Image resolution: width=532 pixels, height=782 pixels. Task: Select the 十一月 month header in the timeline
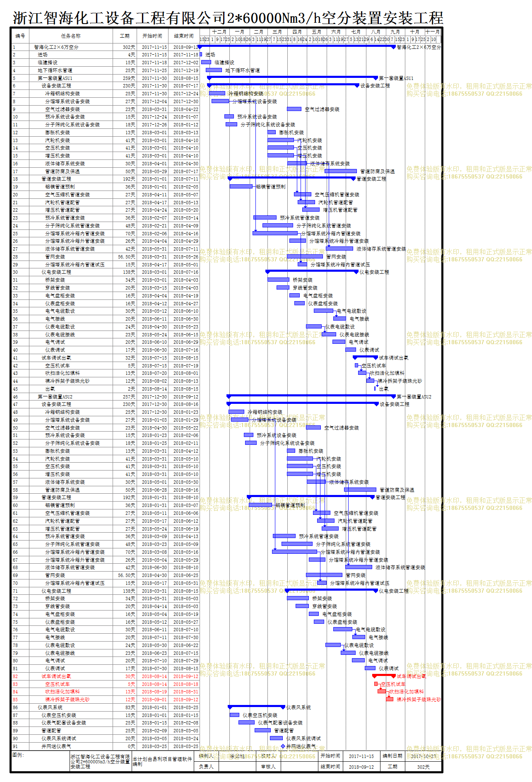point(433,32)
